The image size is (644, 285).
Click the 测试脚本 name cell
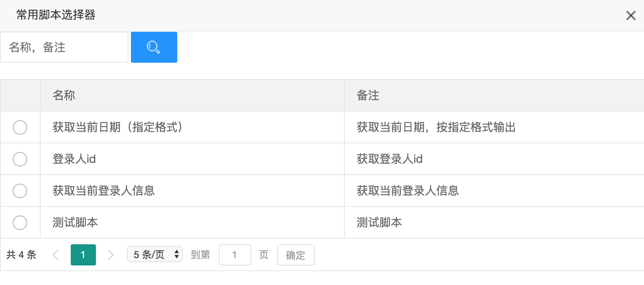[x=75, y=223]
